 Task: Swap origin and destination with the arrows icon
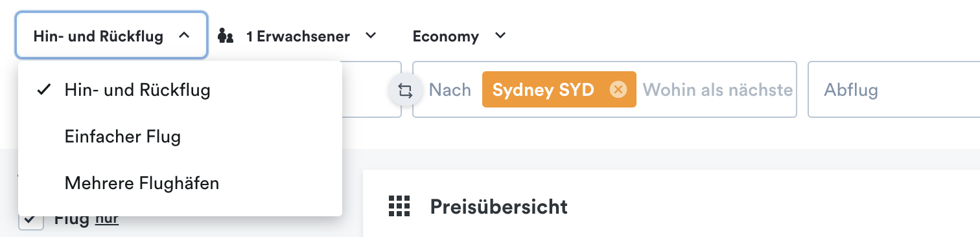tap(405, 91)
